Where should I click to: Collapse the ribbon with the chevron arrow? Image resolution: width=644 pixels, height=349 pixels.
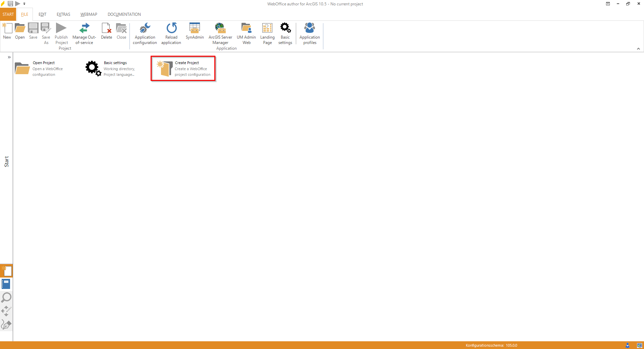(638, 49)
